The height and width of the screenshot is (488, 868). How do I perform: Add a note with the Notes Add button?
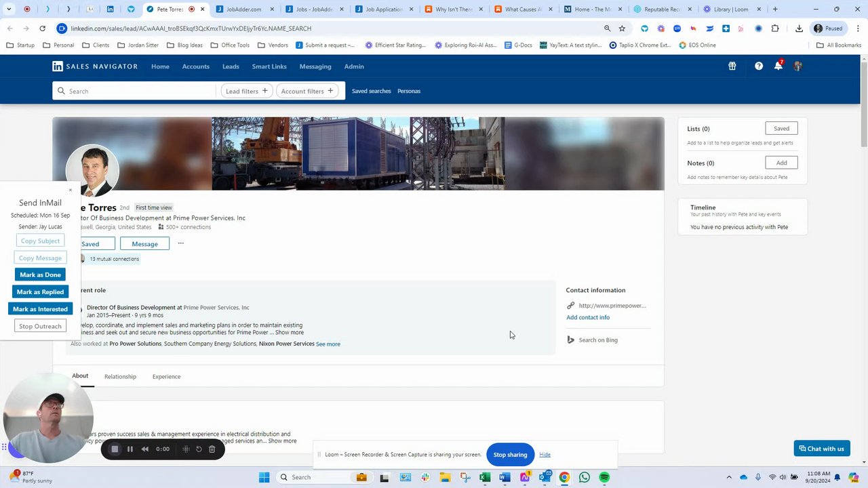[x=781, y=163]
